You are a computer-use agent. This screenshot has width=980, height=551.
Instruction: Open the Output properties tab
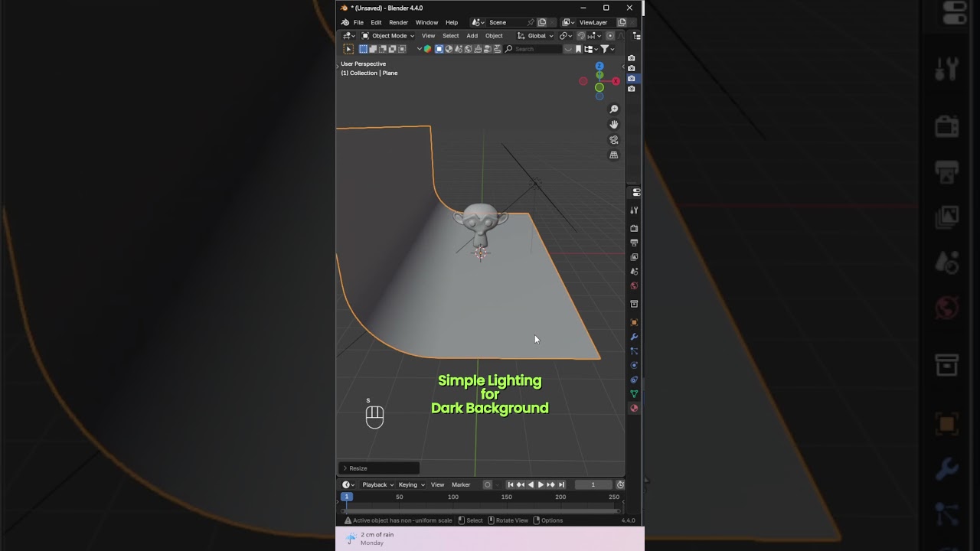[634, 243]
